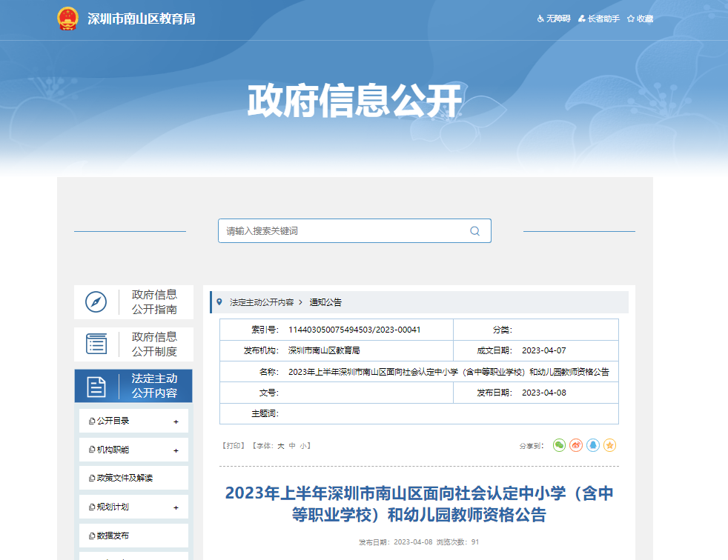
Task: Focus the 请输入搜索关键词 search field
Action: pyautogui.click(x=341, y=231)
